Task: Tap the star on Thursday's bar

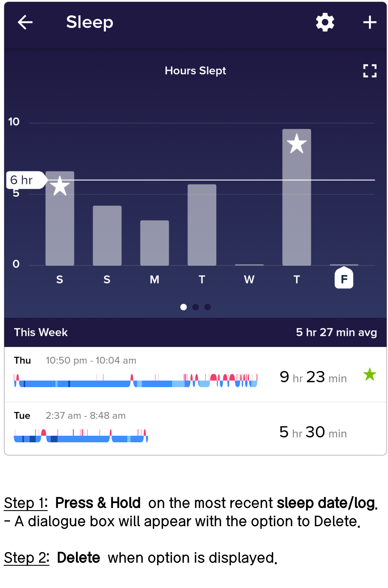Action: pyautogui.click(x=296, y=144)
